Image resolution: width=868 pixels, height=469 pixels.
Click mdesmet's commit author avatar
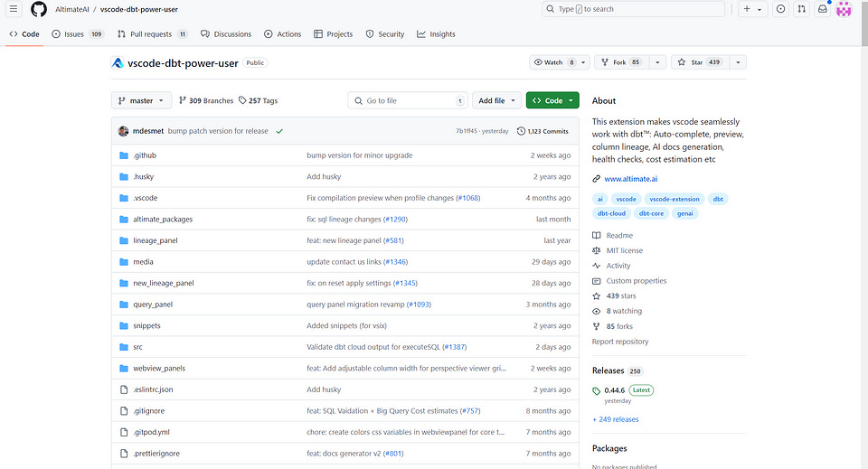124,131
